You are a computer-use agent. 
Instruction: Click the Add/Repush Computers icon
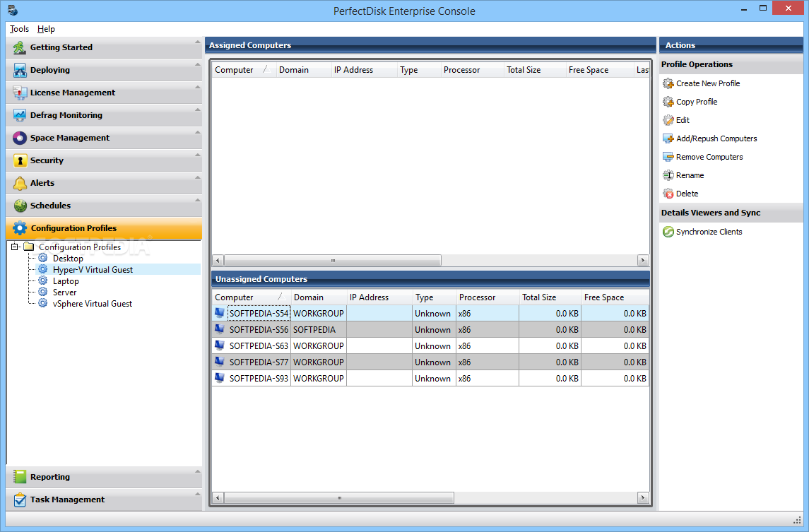668,138
